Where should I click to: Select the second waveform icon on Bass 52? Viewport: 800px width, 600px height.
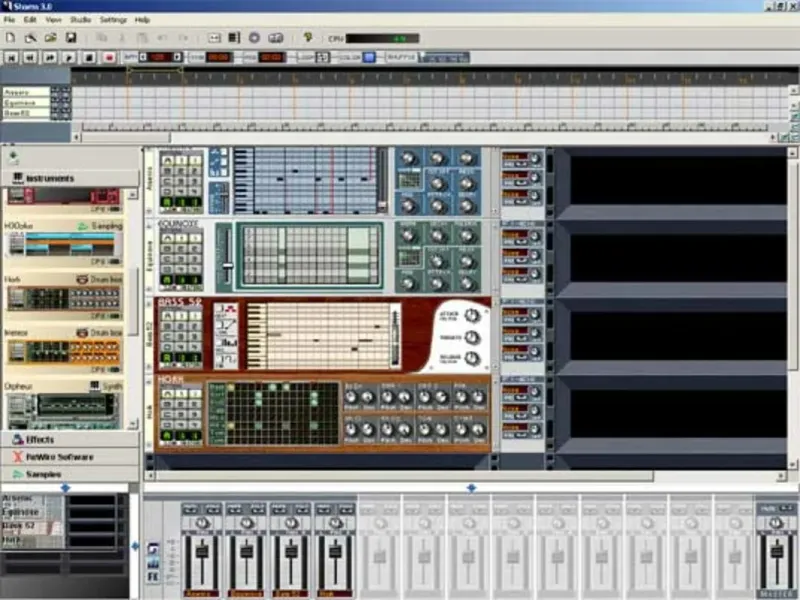pyautogui.click(x=226, y=326)
